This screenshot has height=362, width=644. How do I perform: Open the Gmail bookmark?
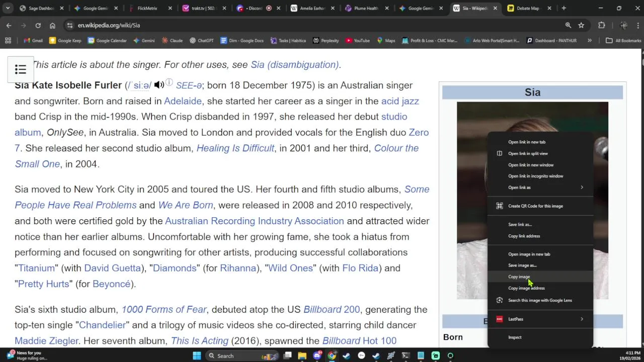(x=33, y=41)
